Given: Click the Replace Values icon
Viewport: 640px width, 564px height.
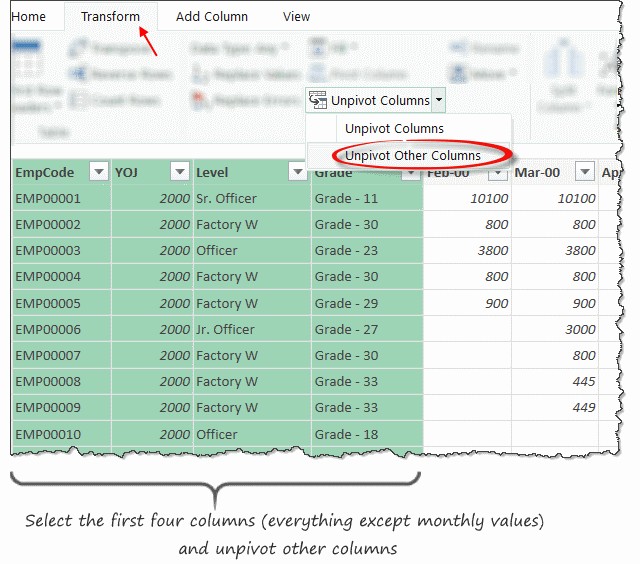Looking at the screenshot, I should click(199, 75).
